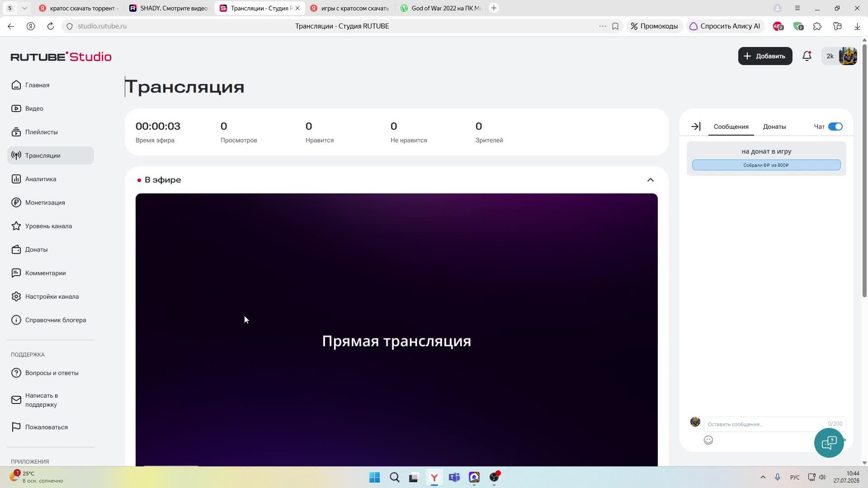Toggle the Чат switch off
The width and height of the screenshot is (868, 488).
pos(835,127)
